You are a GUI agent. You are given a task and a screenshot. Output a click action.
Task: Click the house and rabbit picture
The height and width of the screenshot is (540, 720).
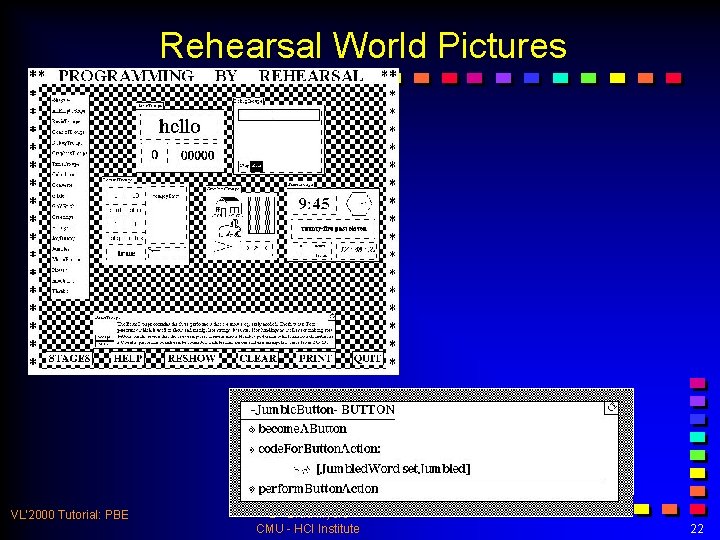coord(228,217)
